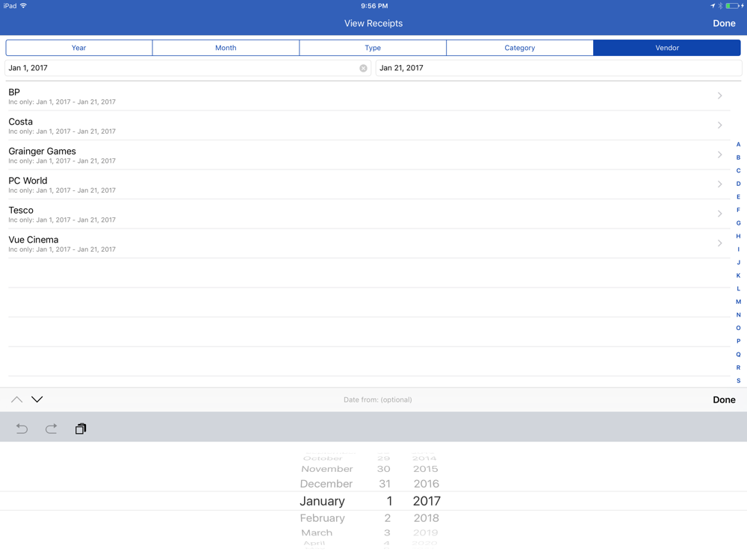This screenshot has height=560, width=747.
Task: Pick day 31 in the day wheel
Action: click(x=385, y=484)
